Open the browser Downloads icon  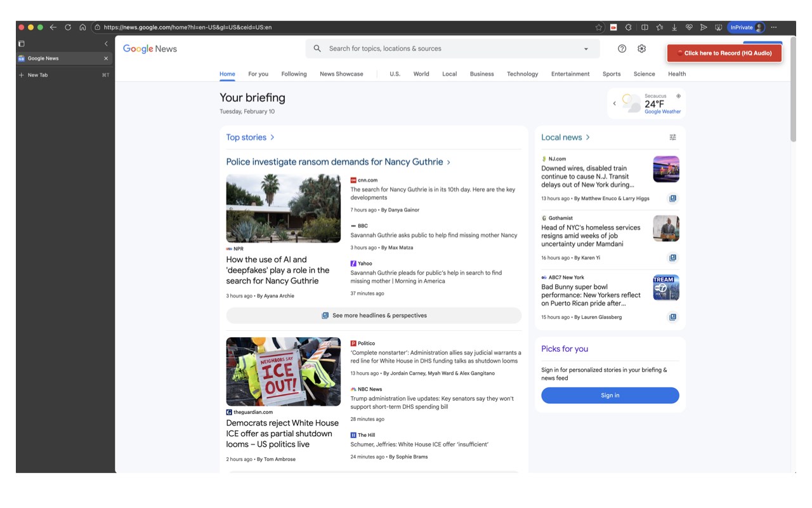674,27
